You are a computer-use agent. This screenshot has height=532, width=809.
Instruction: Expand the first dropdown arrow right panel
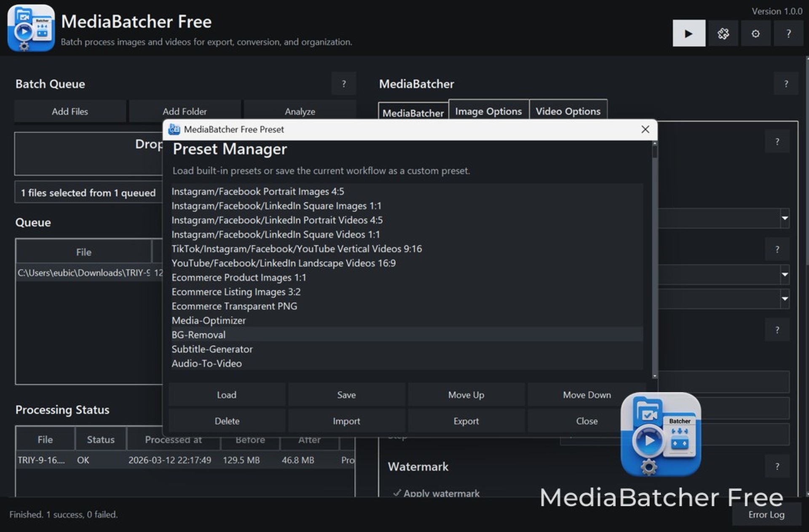point(785,218)
